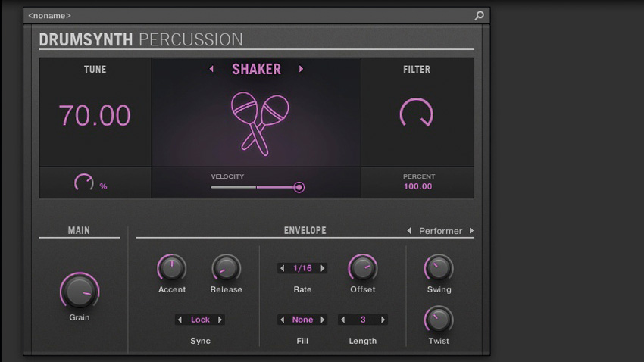Switch to next mode after Performer

point(471,231)
